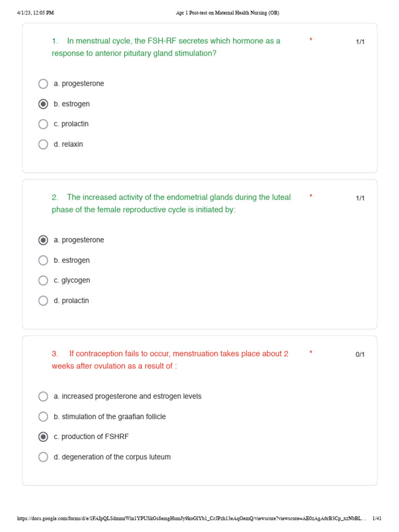Viewport: 399px width, 532px height.
Task: Select 'b. estrogen' radio in question 1
Action: [43, 104]
